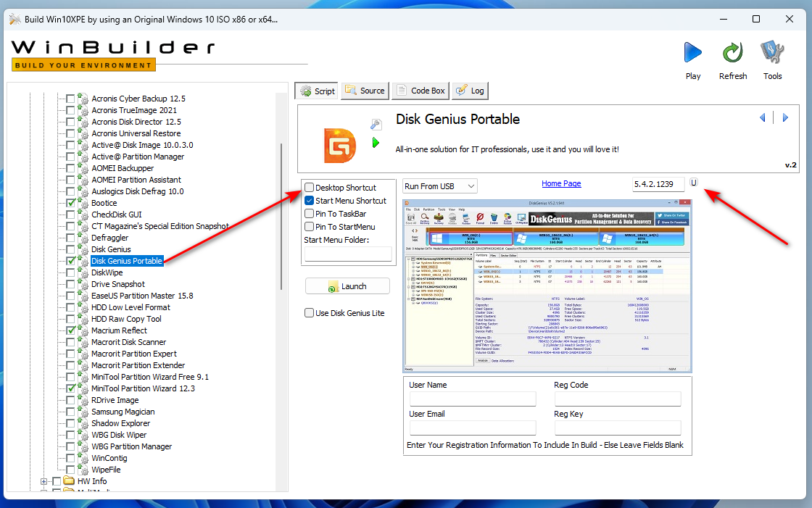Screen dimensions: 812x508
Task: Click the Refresh icon
Action: (x=733, y=53)
